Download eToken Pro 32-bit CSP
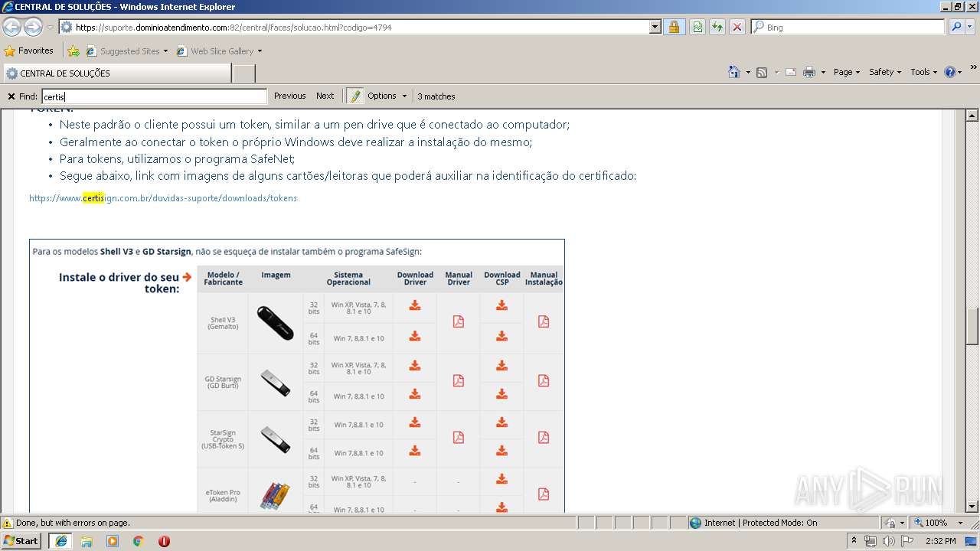 click(501, 479)
